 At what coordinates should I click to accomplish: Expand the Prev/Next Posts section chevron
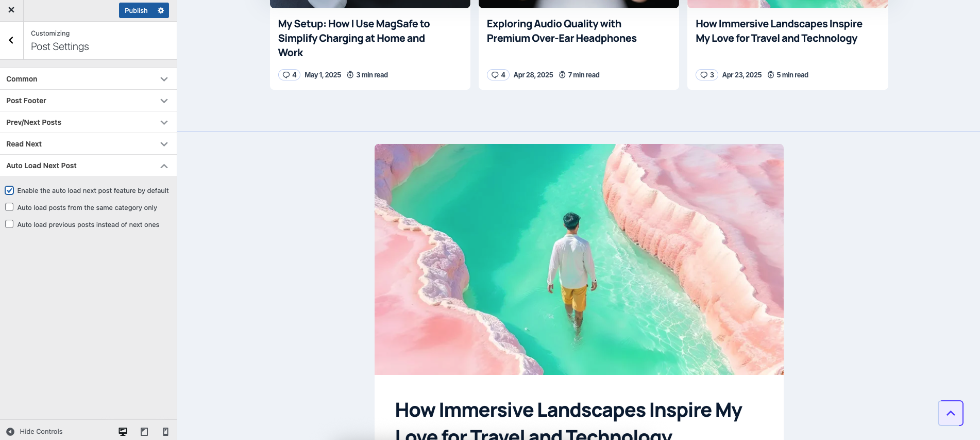(164, 122)
